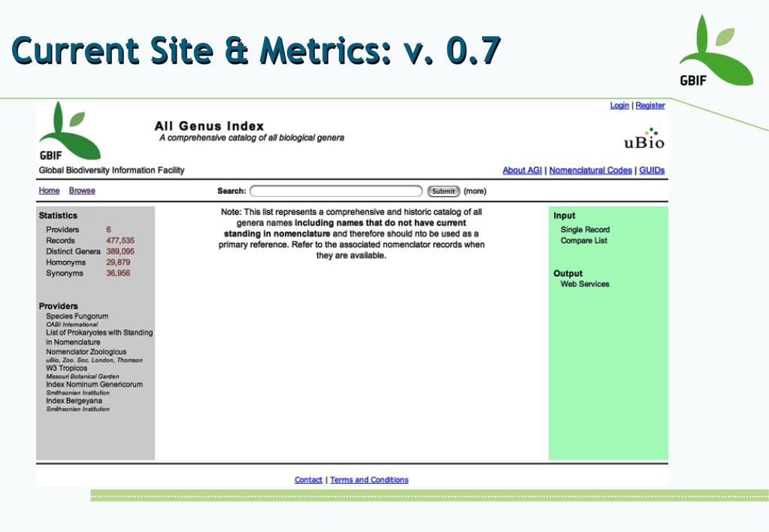Screen dimensions: 769x532
Task: Select List of Prokaryotes with Standing provider
Action: tap(99, 337)
